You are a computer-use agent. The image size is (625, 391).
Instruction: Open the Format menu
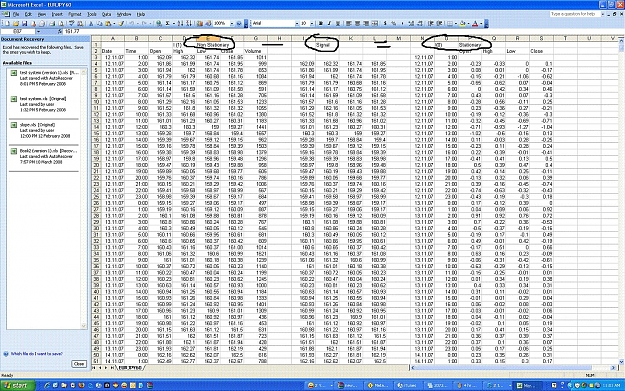[75, 14]
